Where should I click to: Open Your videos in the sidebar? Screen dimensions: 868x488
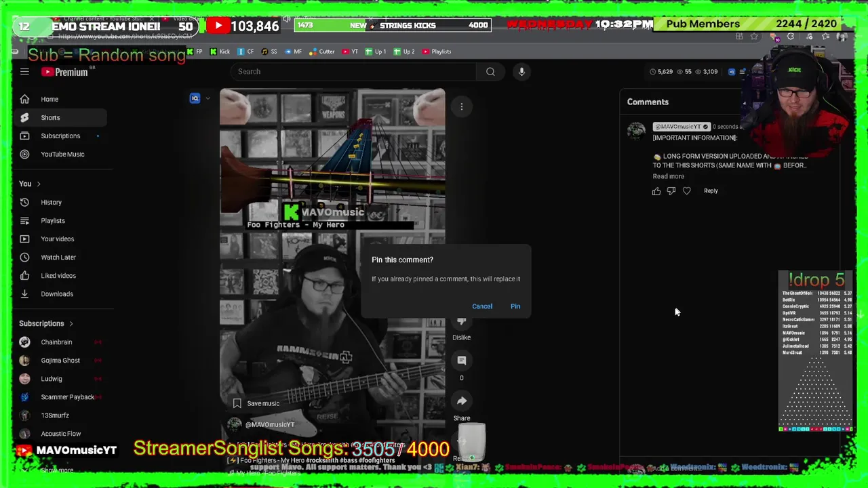[x=62, y=239]
